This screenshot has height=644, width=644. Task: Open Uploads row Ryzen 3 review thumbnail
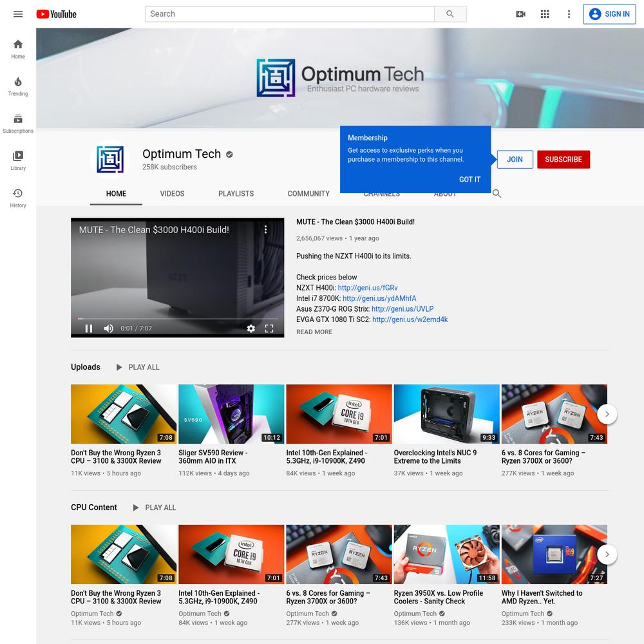124,414
